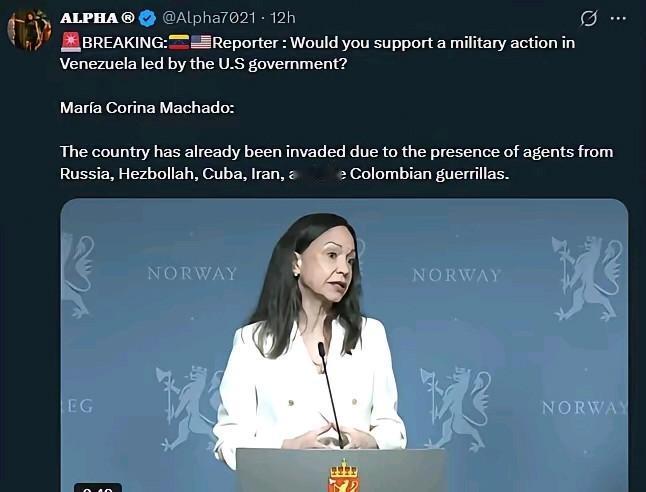Image resolution: width=646 pixels, height=492 pixels.
Task: Open the 12h timestamp permalink
Action: point(283,18)
